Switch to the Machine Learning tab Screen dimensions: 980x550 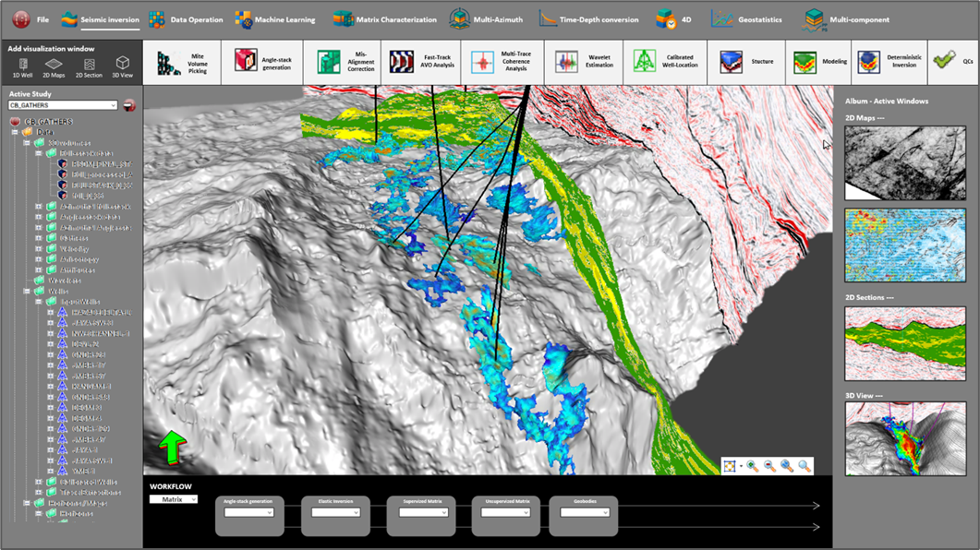click(x=274, y=19)
